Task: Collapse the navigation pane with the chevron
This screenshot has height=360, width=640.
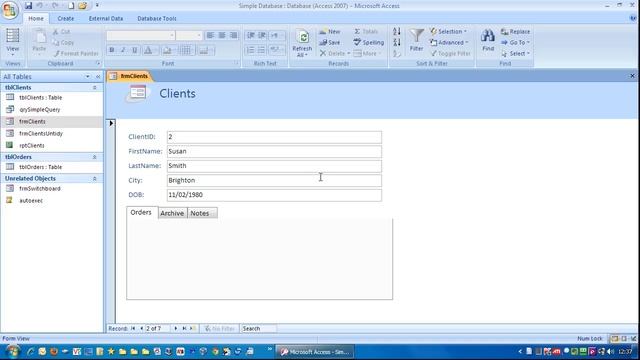Action: 98,77
